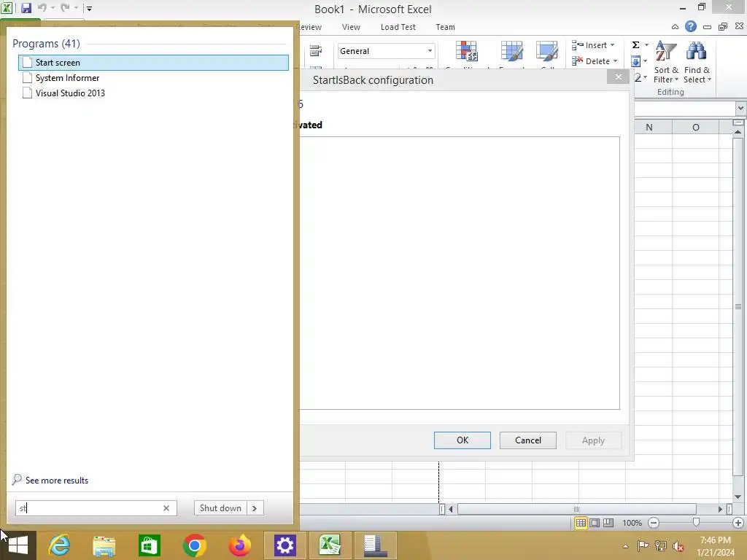
Task: Open Conditional Formatting icon in Excel ribbon
Action: point(466,52)
